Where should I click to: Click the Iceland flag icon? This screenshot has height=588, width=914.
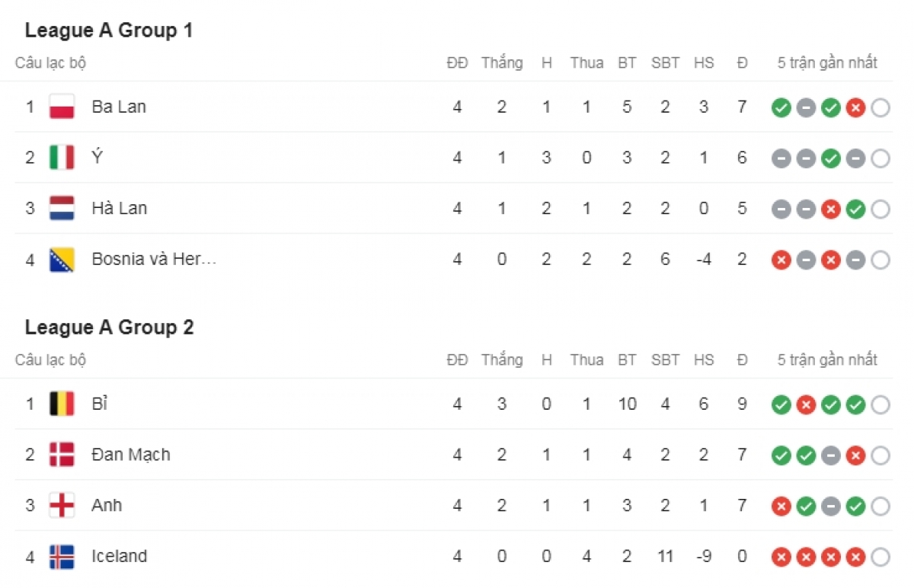(x=62, y=557)
